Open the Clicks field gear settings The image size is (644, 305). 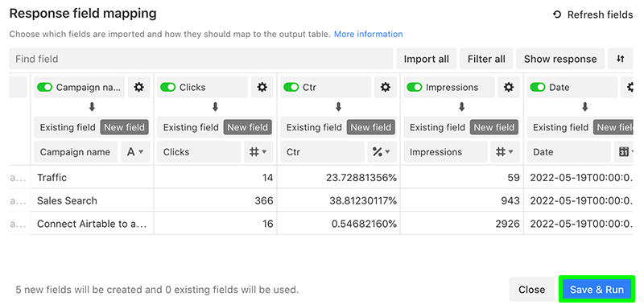tap(262, 87)
